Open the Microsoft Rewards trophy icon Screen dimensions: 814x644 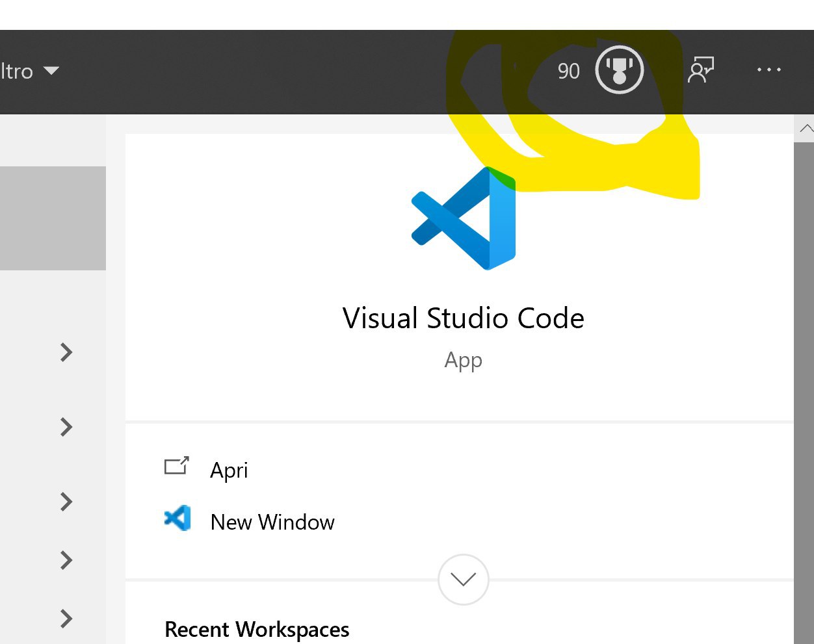(619, 70)
